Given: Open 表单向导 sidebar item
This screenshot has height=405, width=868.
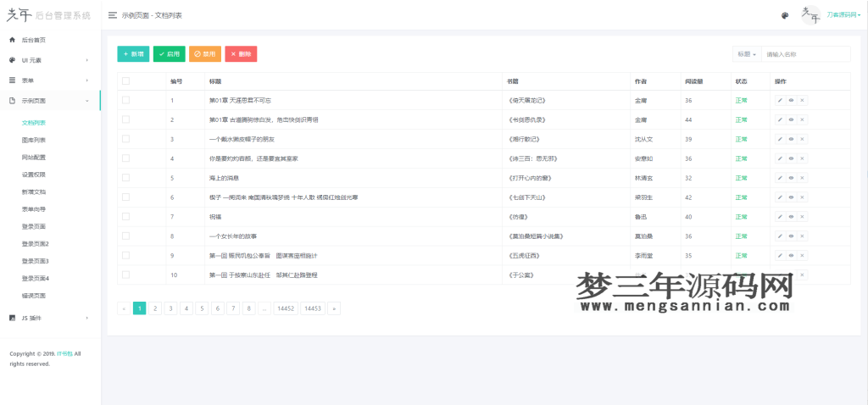Looking at the screenshot, I should coord(34,209).
